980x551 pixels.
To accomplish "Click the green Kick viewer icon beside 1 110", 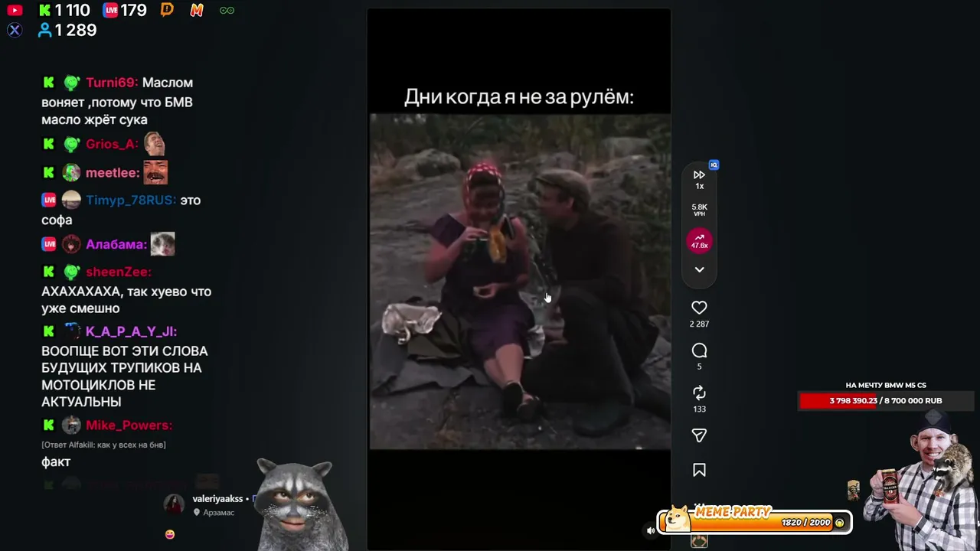I will pos(45,11).
